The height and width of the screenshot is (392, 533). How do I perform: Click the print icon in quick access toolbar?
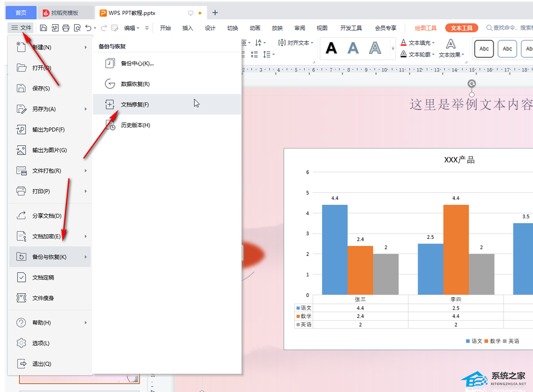coord(66,28)
